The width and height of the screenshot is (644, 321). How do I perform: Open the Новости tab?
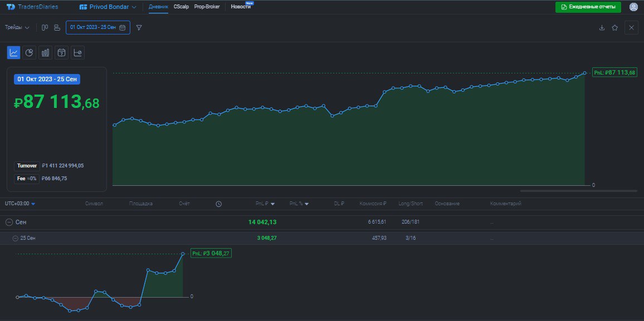(241, 7)
